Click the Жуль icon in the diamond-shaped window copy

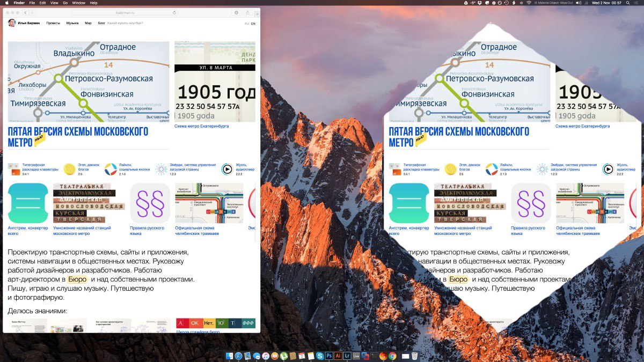pyautogui.click(x=608, y=169)
